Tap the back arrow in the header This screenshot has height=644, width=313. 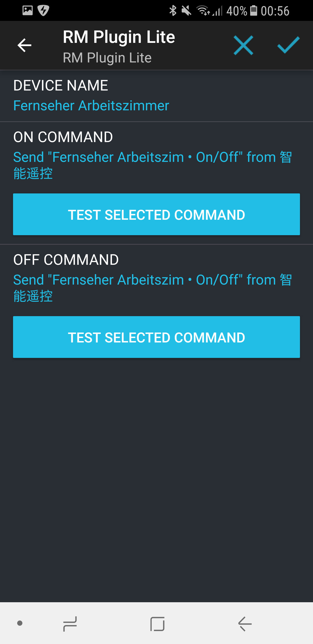(24, 45)
